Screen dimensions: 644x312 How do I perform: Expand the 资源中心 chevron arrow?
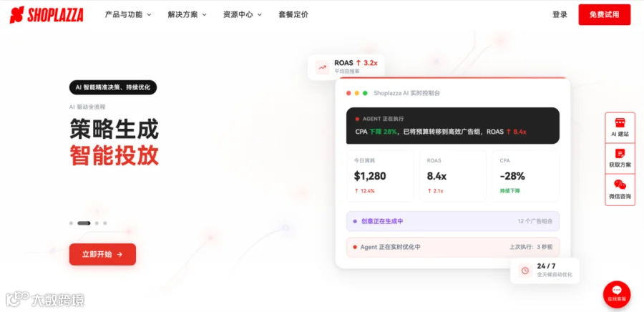point(260,15)
